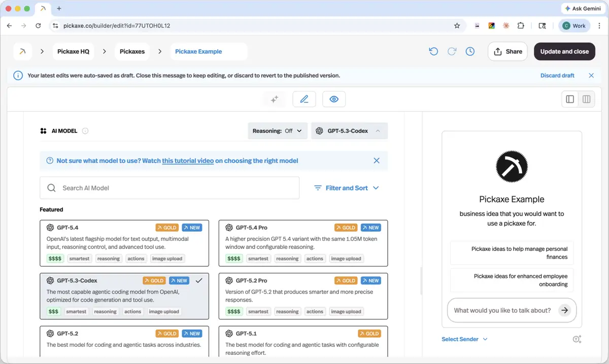Close the tutorial video tip banner
Screen dimensions: 609x364
point(377,161)
